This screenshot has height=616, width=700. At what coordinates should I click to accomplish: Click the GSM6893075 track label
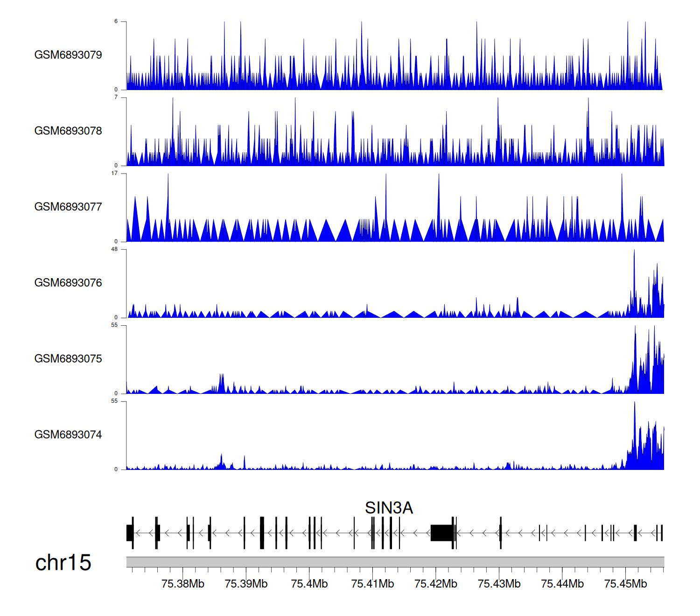click(x=68, y=359)
